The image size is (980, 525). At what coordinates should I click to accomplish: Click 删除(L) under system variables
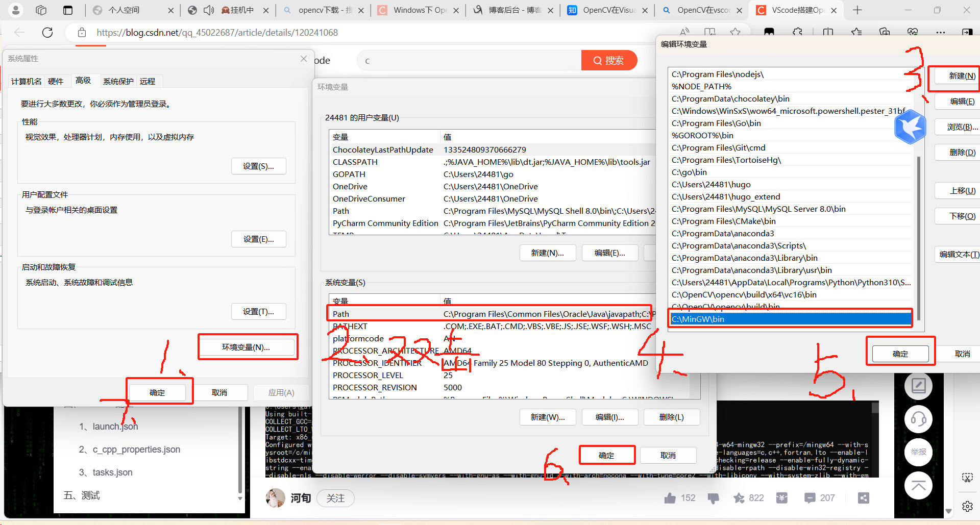click(x=672, y=417)
